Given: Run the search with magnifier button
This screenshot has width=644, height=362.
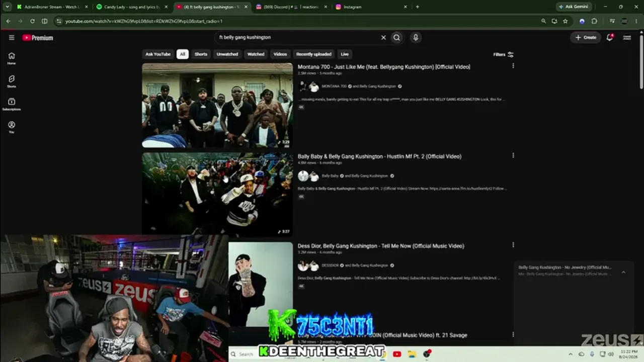Looking at the screenshot, I should (x=397, y=37).
